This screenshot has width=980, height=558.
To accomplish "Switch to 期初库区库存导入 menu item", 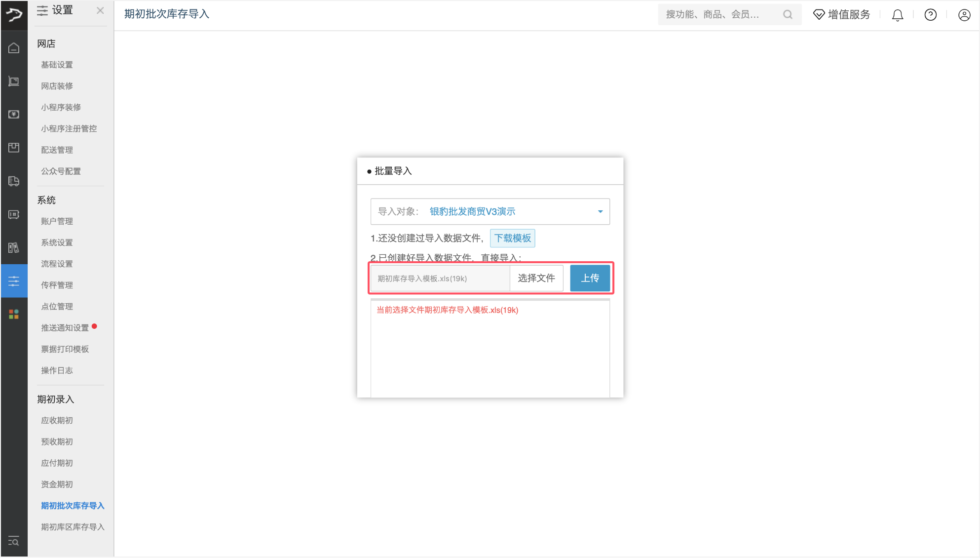I will click(72, 527).
